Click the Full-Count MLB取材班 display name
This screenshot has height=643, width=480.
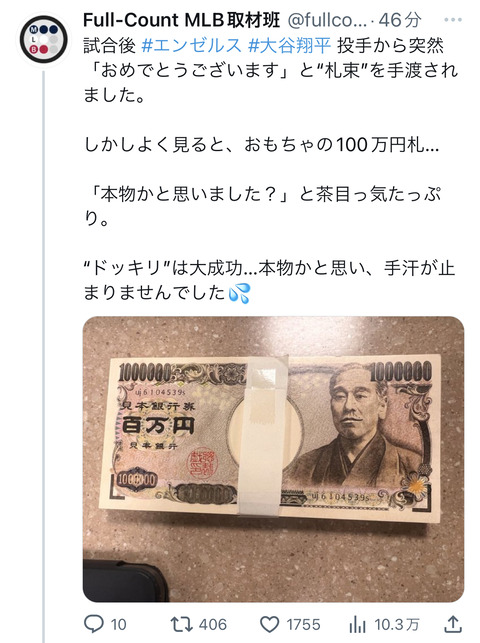point(182,20)
